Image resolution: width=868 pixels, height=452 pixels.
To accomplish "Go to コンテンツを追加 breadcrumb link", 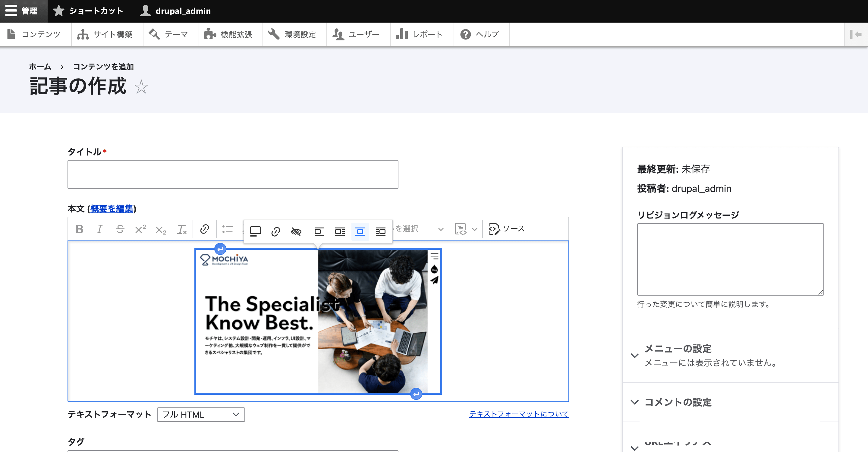I will 103,67.
